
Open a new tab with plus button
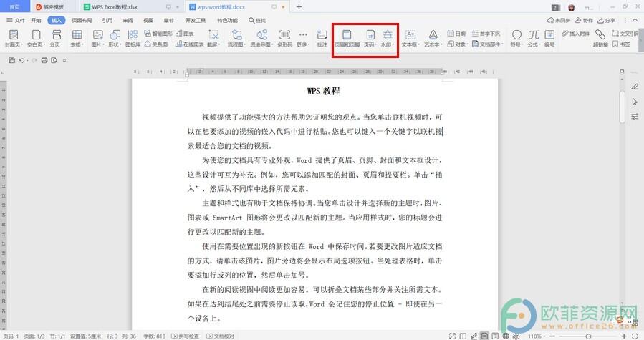[299, 7]
